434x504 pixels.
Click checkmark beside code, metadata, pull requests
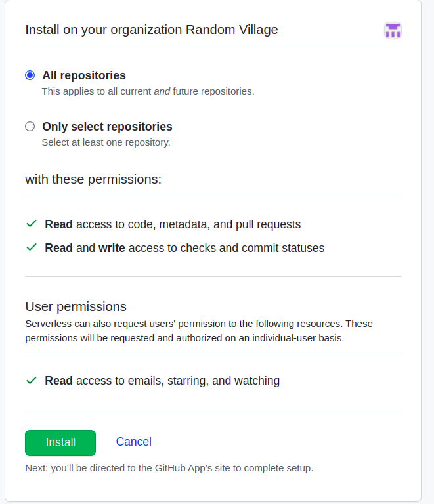click(x=31, y=224)
